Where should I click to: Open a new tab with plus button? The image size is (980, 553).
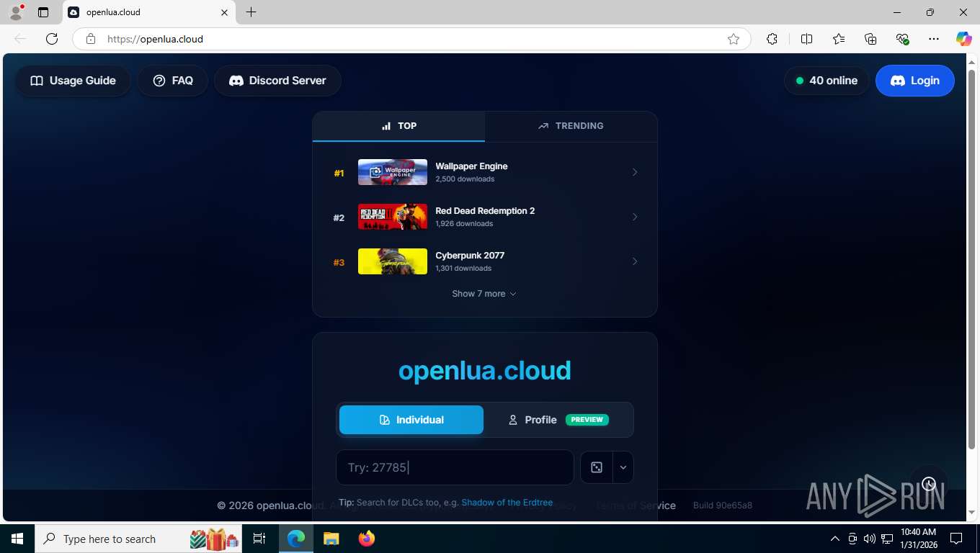(x=251, y=12)
